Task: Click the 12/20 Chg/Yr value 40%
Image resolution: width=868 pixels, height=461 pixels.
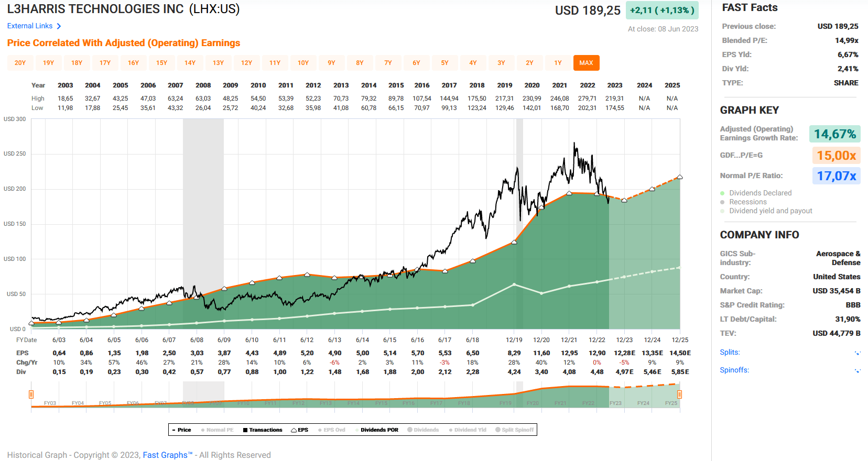Action: (x=541, y=363)
